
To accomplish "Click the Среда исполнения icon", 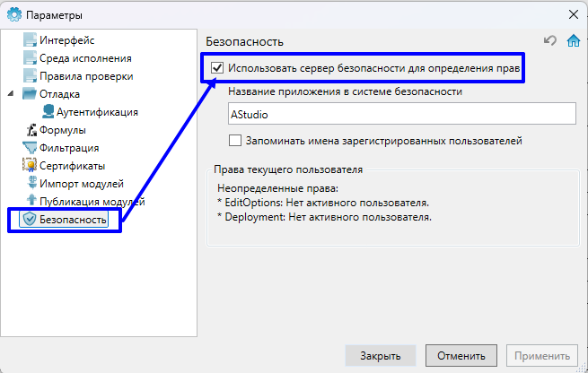I will (30, 58).
